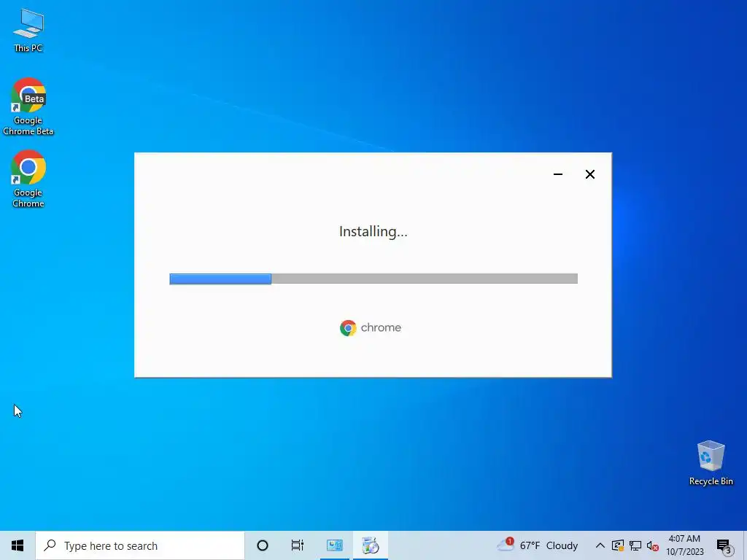Open the weather widget showing 67°F Cloudy
The width and height of the screenshot is (747, 560).
538,545
